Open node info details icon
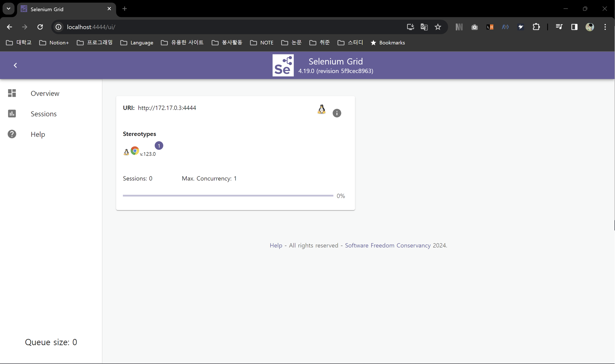615x364 pixels. 337,113
